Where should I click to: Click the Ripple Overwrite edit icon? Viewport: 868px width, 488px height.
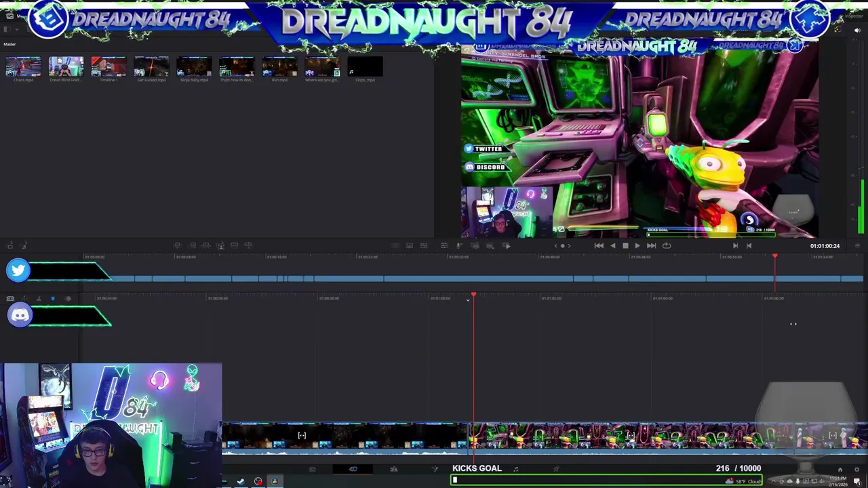[x=206, y=245]
